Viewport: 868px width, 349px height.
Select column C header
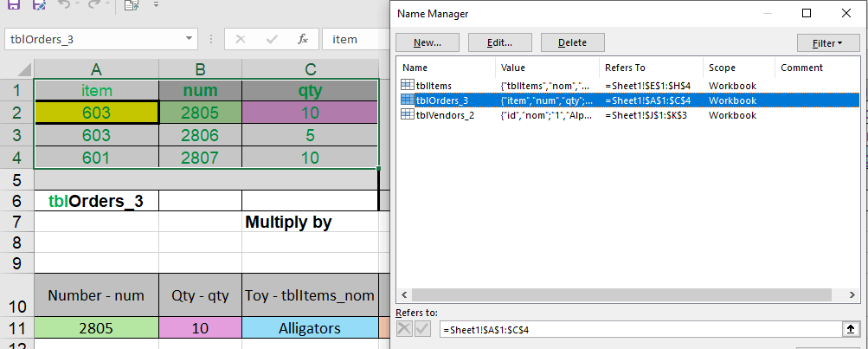[x=311, y=69]
